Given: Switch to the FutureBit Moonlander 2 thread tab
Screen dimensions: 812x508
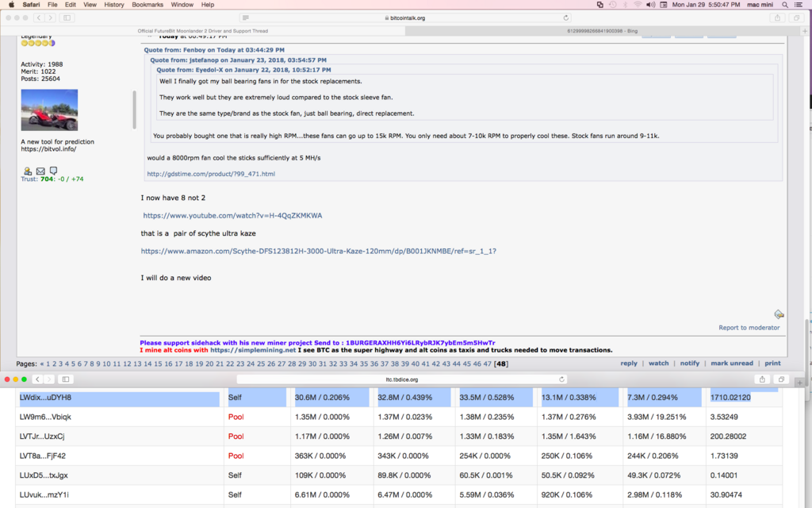Looking at the screenshot, I should coord(203,31).
